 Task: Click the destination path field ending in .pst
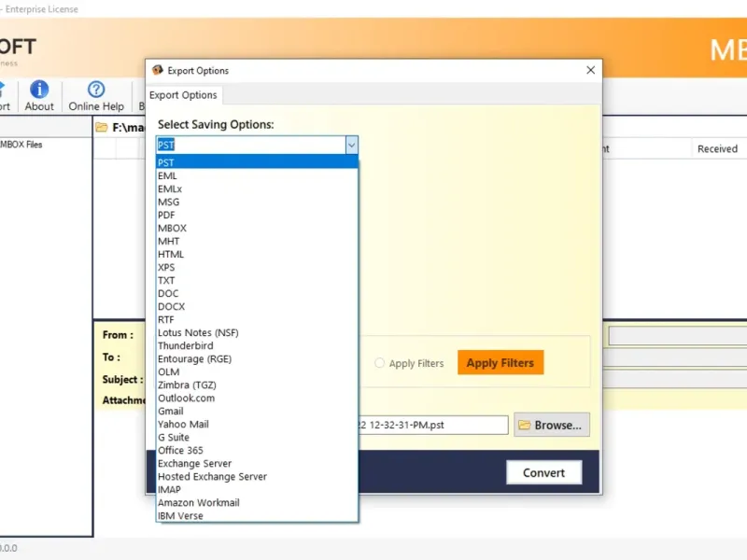(433, 425)
